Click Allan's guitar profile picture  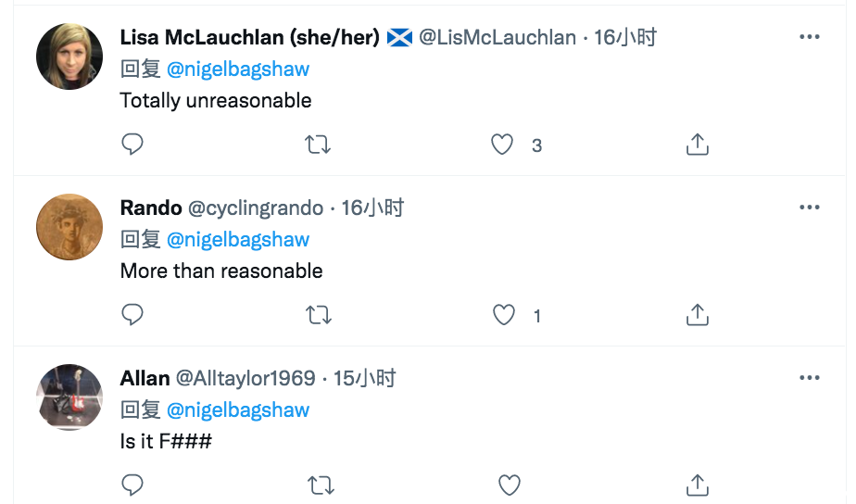pos(69,397)
